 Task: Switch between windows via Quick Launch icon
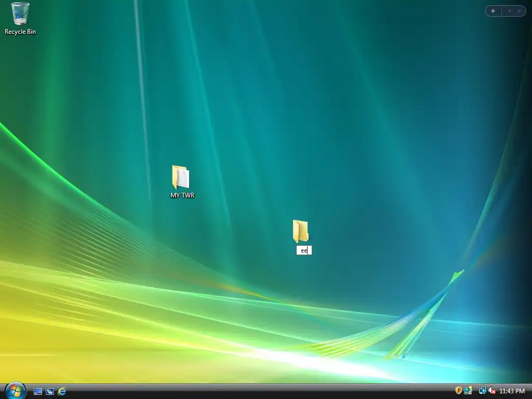(x=50, y=391)
